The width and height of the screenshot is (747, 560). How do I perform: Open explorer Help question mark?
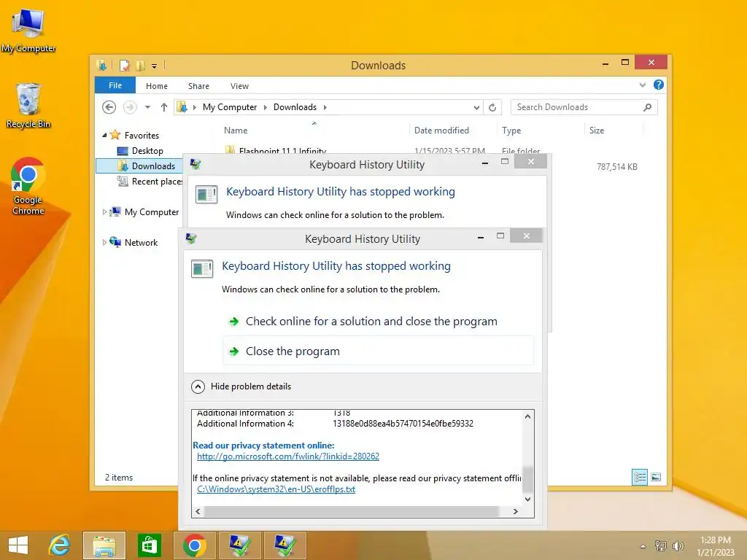point(659,85)
